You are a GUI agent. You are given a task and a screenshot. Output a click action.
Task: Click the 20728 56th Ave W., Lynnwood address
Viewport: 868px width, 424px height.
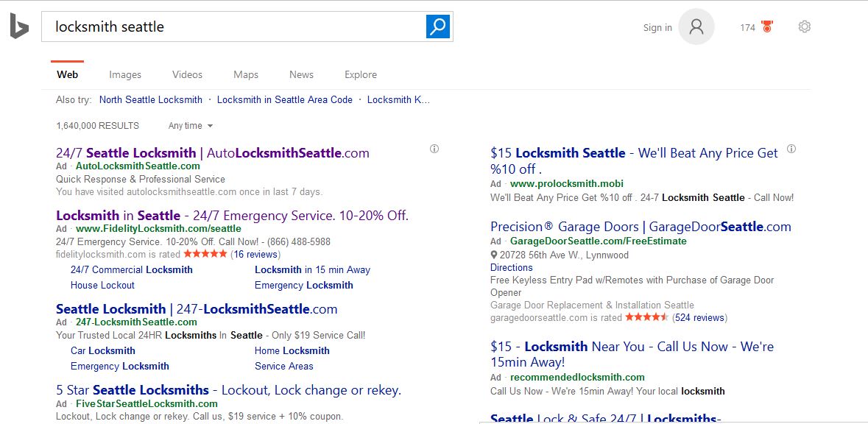click(564, 255)
